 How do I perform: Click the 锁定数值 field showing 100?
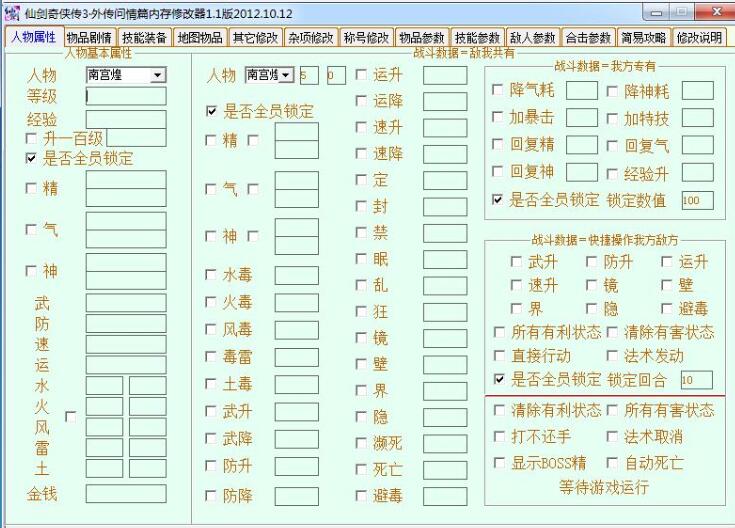(698, 201)
